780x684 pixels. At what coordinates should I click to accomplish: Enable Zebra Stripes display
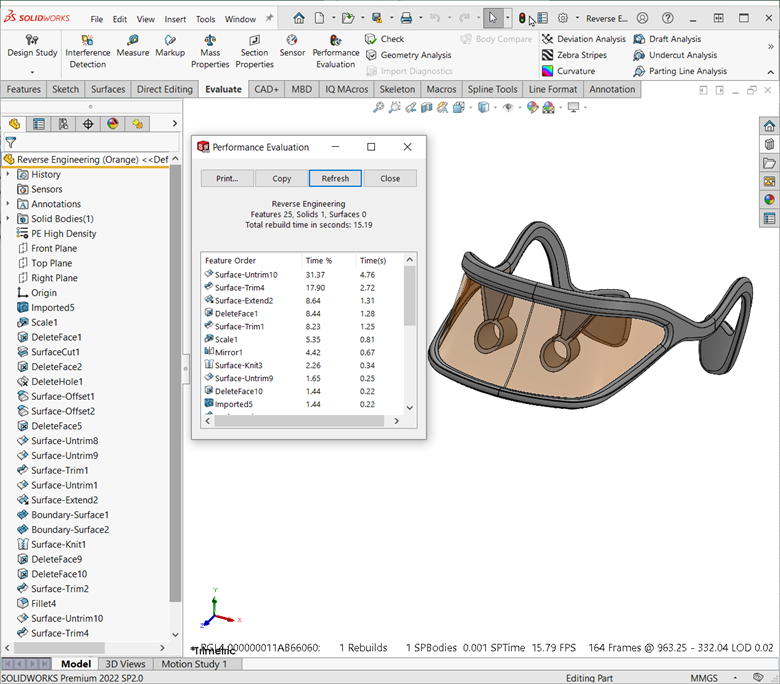tap(574, 55)
